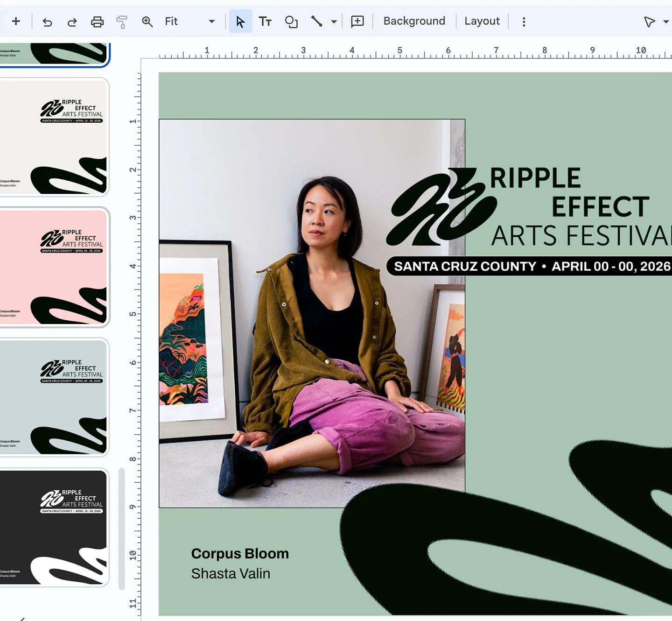Click the Background button
The width and height of the screenshot is (672, 621).
(414, 21)
